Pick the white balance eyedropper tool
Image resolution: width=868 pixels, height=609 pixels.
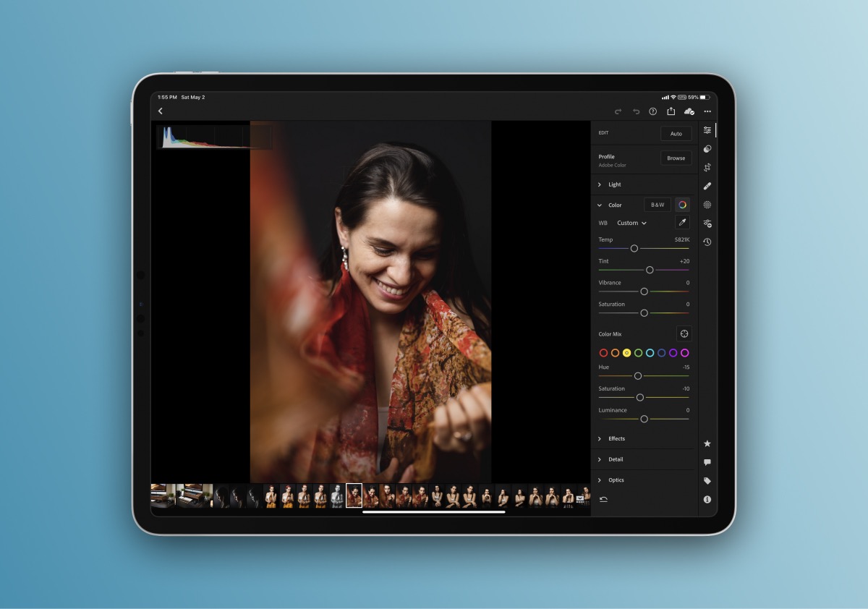click(x=682, y=223)
